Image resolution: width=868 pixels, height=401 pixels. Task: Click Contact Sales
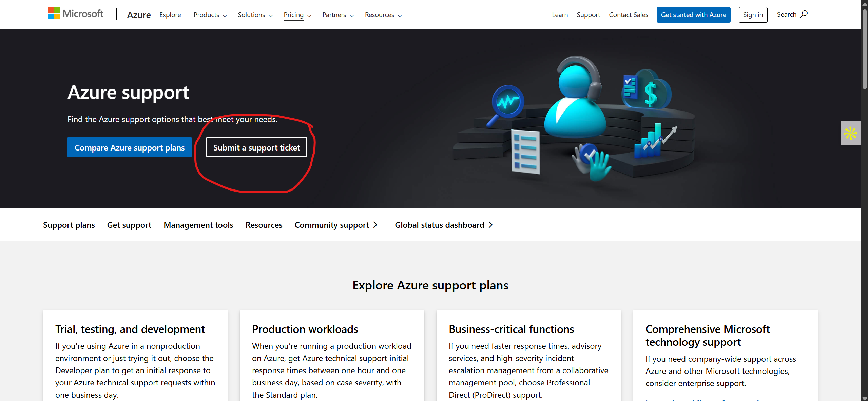point(628,15)
